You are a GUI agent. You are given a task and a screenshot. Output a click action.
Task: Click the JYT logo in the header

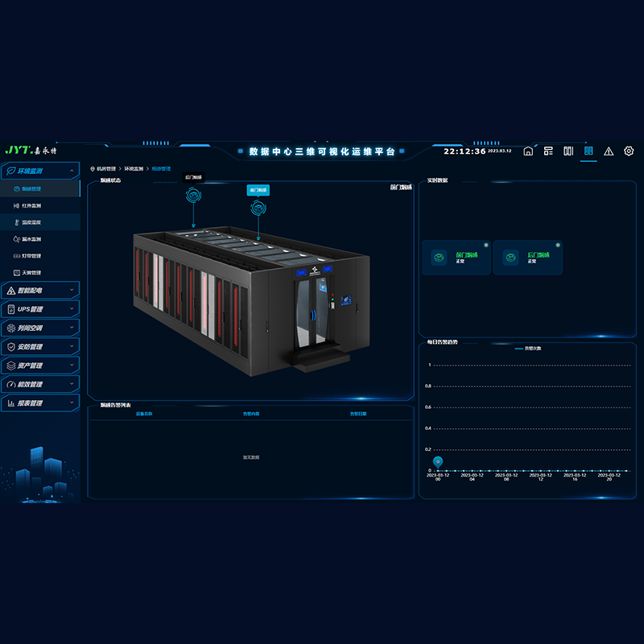(x=31, y=151)
